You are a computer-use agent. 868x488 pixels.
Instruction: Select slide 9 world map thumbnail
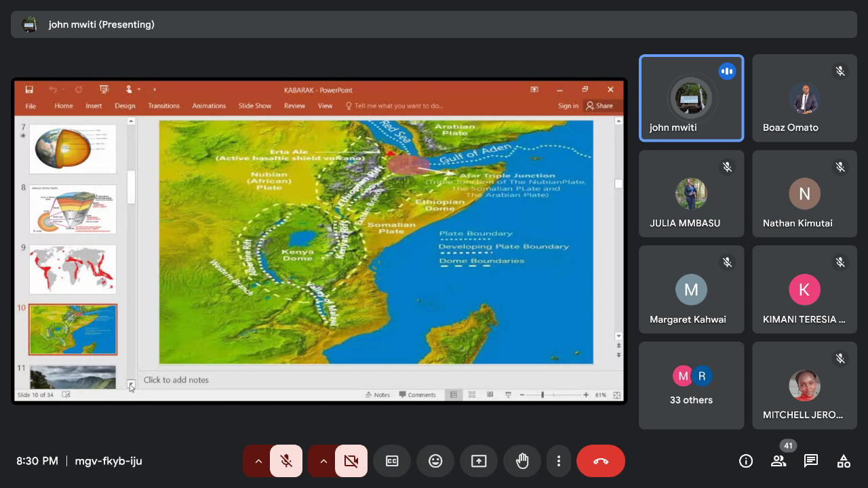click(73, 269)
